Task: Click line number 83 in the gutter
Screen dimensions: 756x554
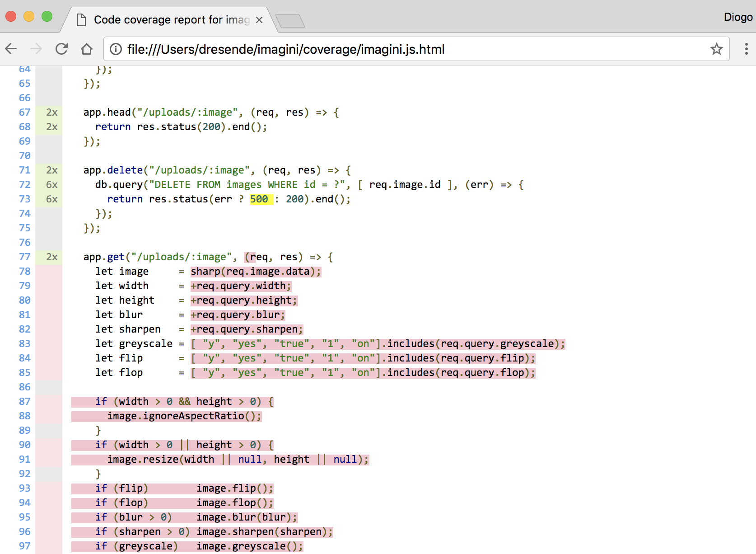Action: (25, 344)
